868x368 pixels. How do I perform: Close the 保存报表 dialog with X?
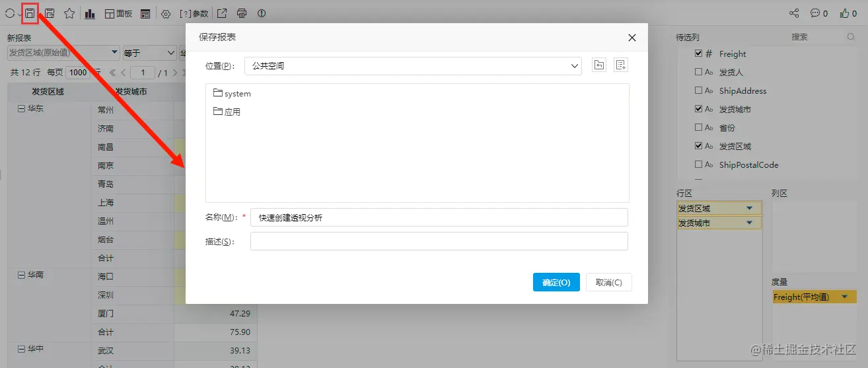click(x=632, y=38)
